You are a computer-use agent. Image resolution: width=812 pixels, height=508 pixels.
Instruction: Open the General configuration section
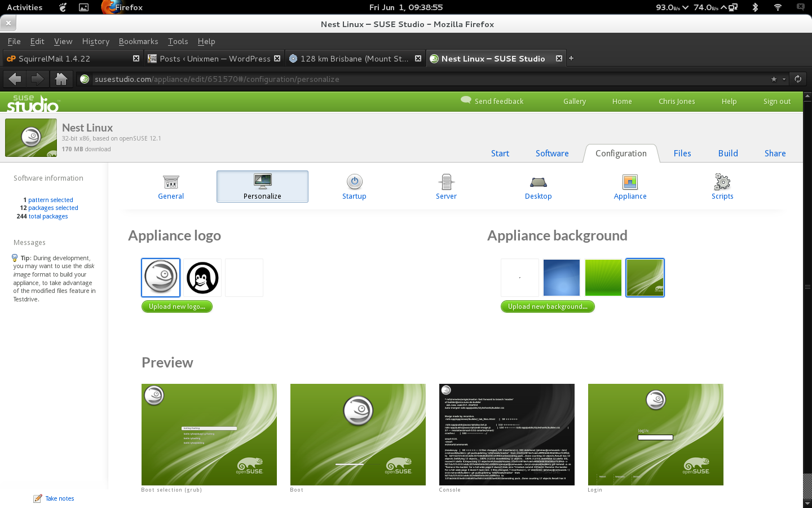[x=171, y=187]
